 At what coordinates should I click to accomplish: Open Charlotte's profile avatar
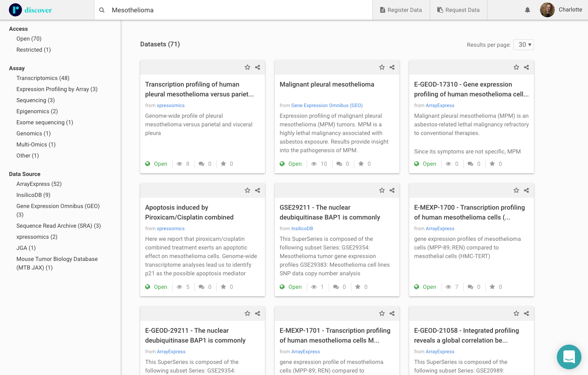coord(547,10)
